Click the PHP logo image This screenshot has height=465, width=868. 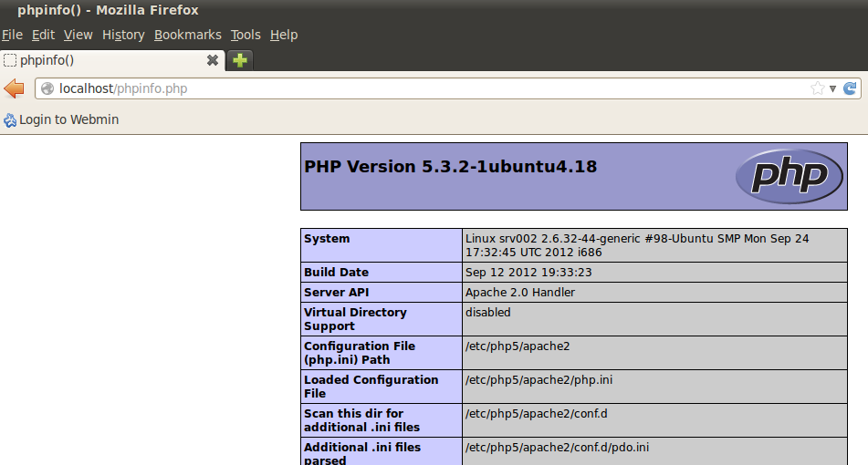coord(789,176)
